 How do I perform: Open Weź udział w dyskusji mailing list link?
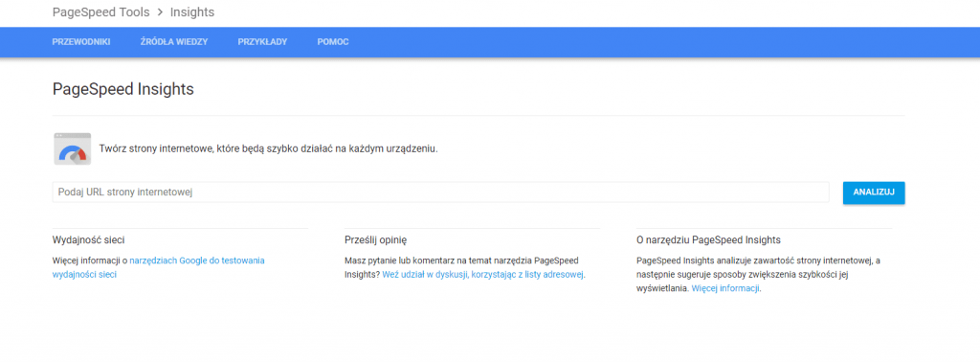coord(483,274)
